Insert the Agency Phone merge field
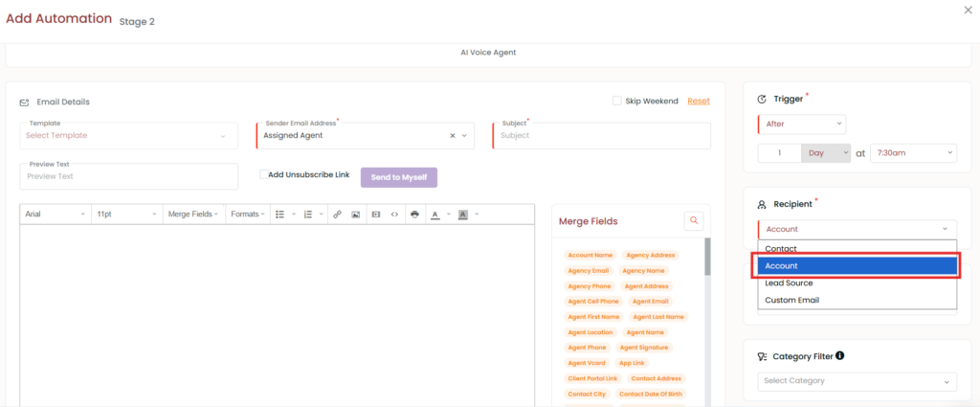The image size is (980, 407). pyautogui.click(x=589, y=286)
